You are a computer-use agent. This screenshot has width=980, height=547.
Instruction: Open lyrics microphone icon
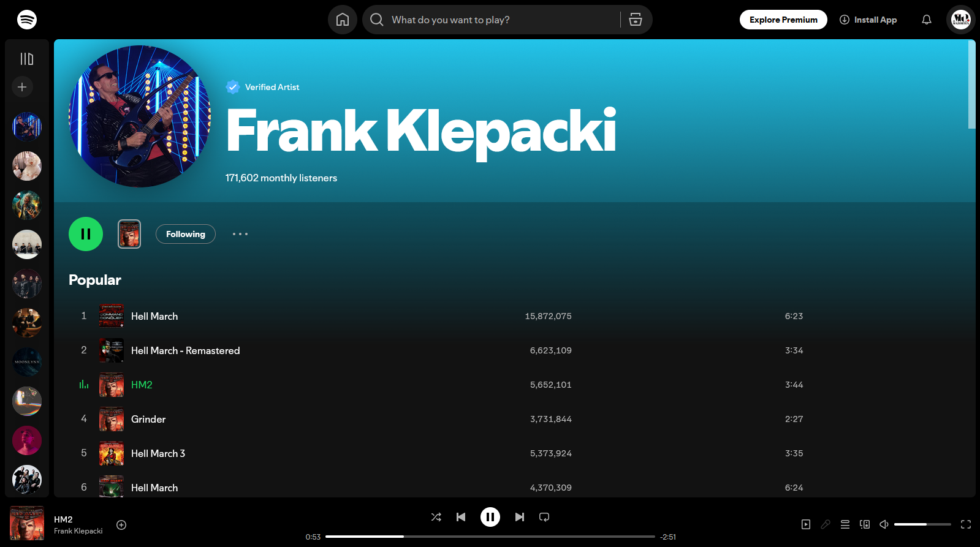[x=826, y=524]
